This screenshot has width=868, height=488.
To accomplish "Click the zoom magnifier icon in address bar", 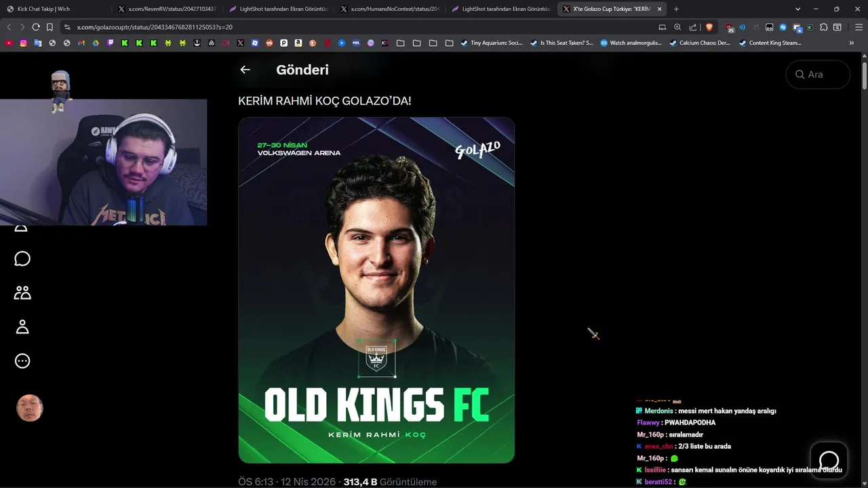I will [677, 27].
